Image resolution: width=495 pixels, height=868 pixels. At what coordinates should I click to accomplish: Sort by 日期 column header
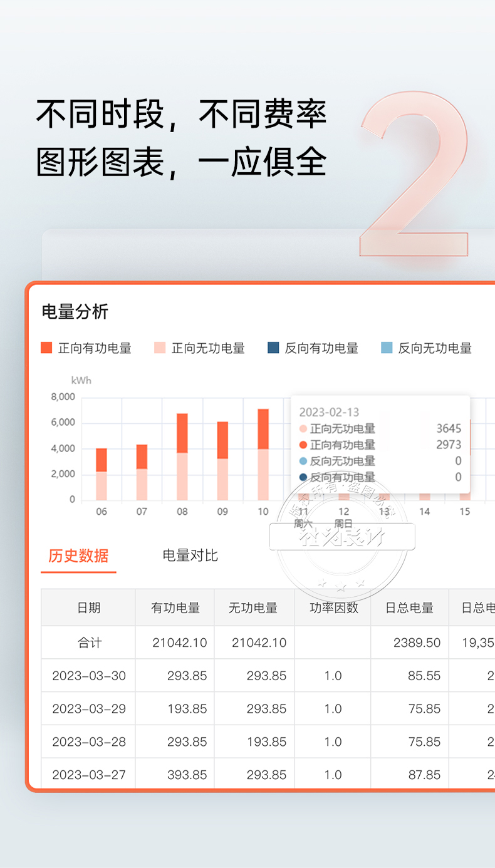pyautogui.click(x=88, y=607)
